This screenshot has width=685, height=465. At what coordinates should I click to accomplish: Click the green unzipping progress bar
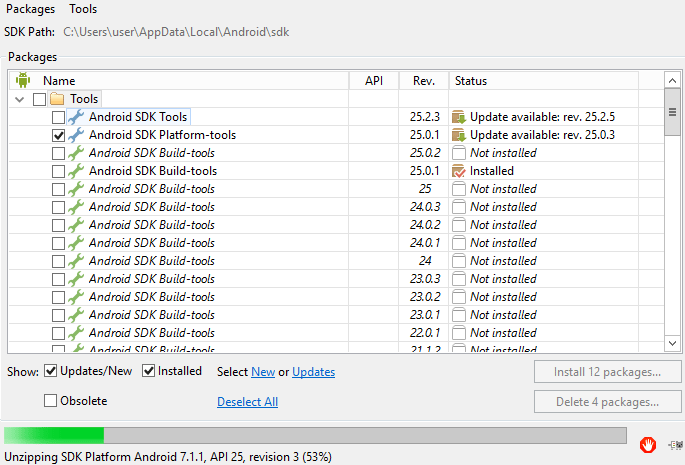(x=315, y=436)
